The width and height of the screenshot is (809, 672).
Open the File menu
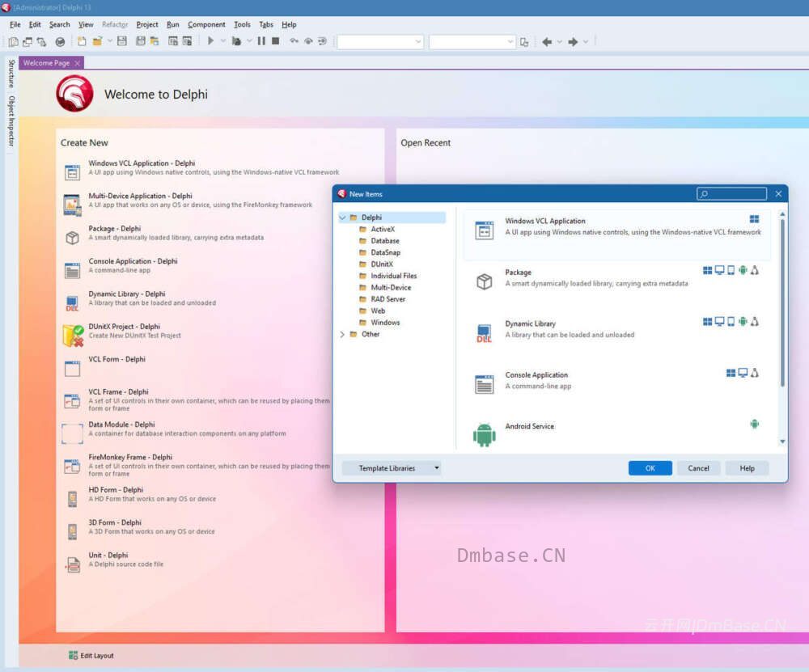(15, 24)
